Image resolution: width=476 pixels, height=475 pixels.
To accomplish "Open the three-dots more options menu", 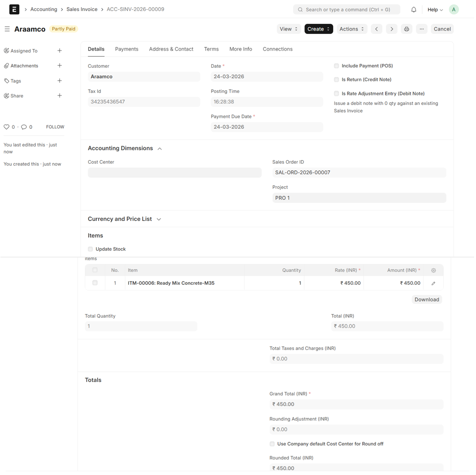I will (x=422, y=29).
